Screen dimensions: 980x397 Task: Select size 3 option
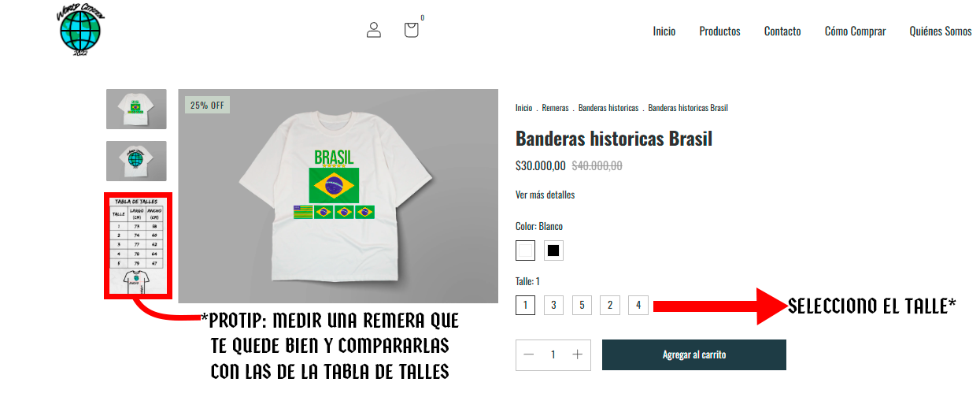tap(553, 305)
